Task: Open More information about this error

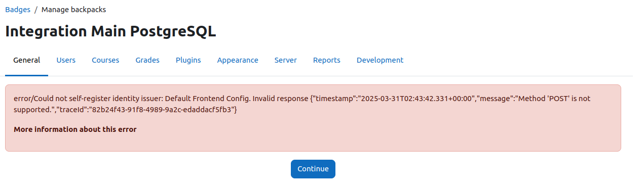Action: pyautogui.click(x=75, y=129)
